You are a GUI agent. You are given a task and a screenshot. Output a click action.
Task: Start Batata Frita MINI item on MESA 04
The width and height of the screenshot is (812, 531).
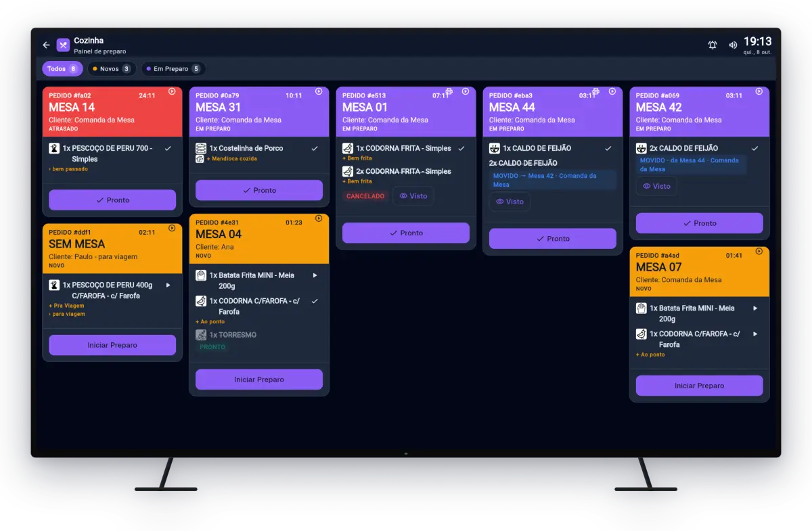coord(315,275)
